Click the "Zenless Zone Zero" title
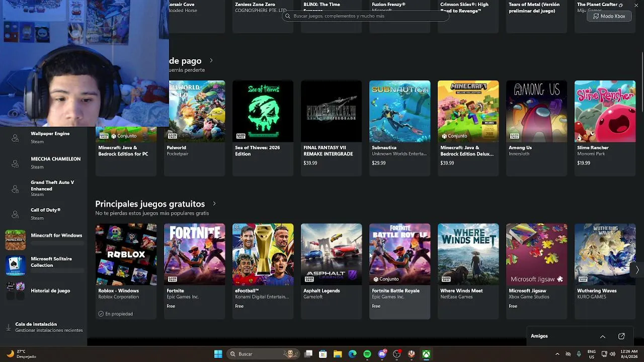 (255, 5)
